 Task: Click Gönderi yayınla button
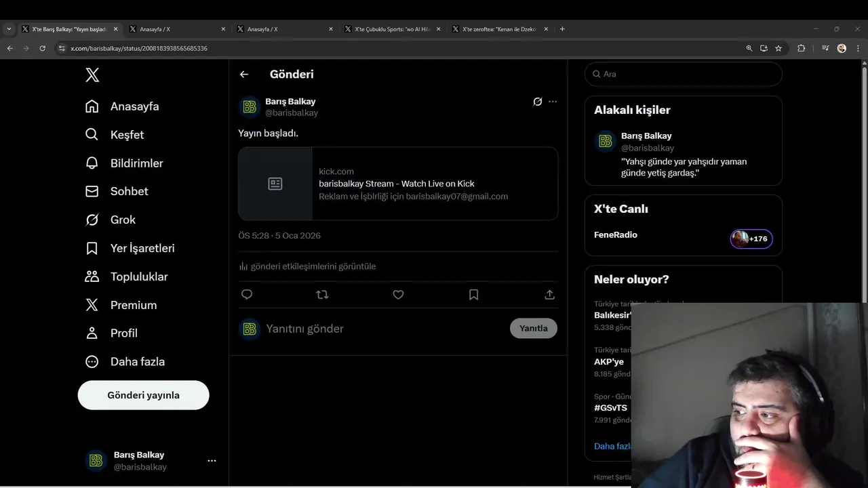coord(143,395)
